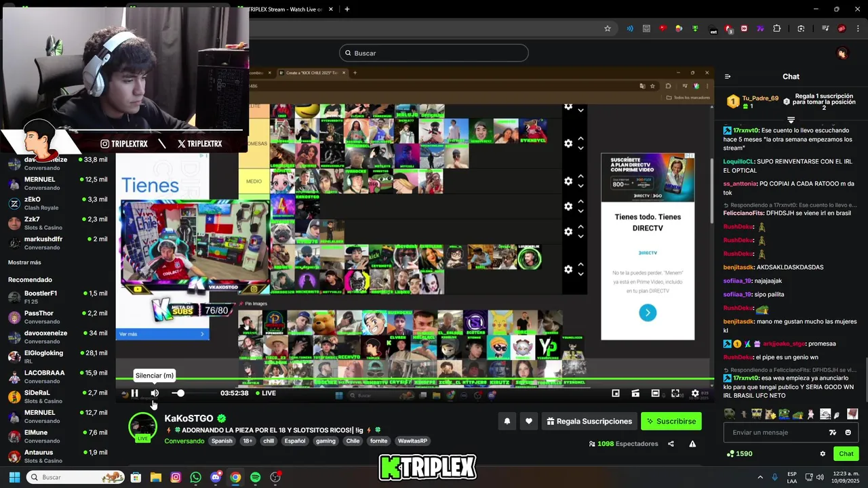The image size is (868, 488).
Task: Open KaKoSTGO channel avatar
Action: 142,427
